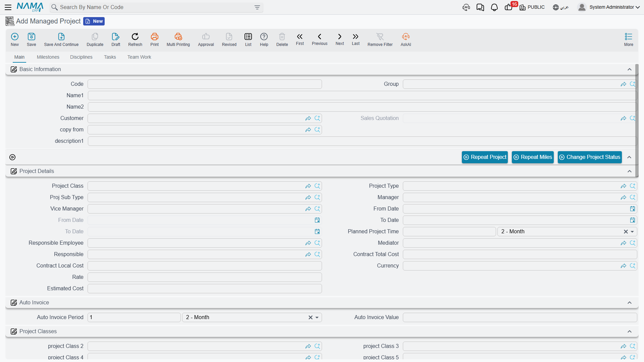
Task: Open Multi Printing
Action: pos(178,39)
